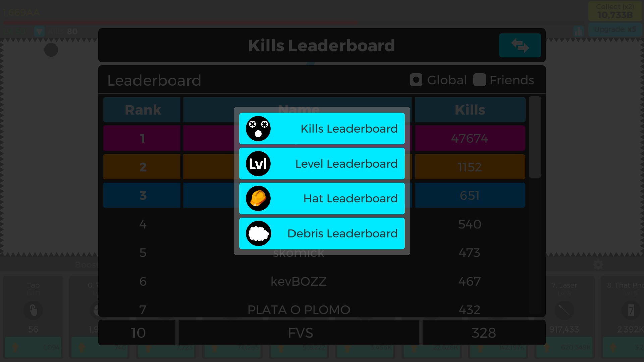
Task: Click FVS rank 10 entry
Action: point(300,333)
